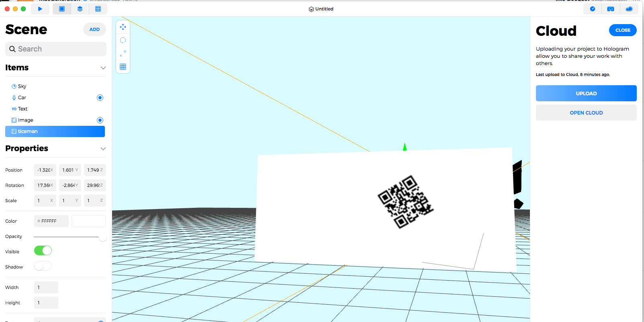Image resolution: width=644 pixels, height=322 pixels.
Task: Collapse the Properties section
Action: tap(103, 149)
